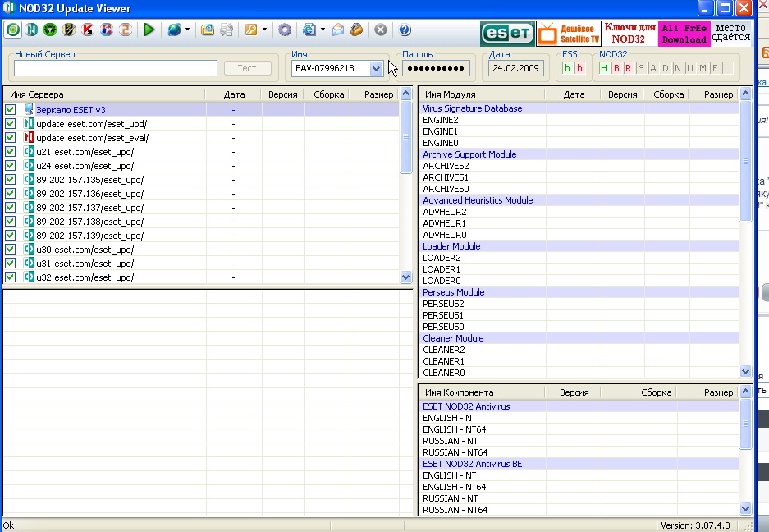Toggle the green H button under NOD32
This screenshot has height=532, width=769.
tap(604, 68)
